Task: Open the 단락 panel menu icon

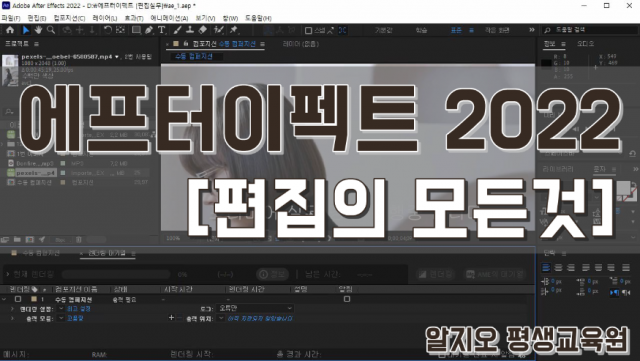Action: [564, 253]
